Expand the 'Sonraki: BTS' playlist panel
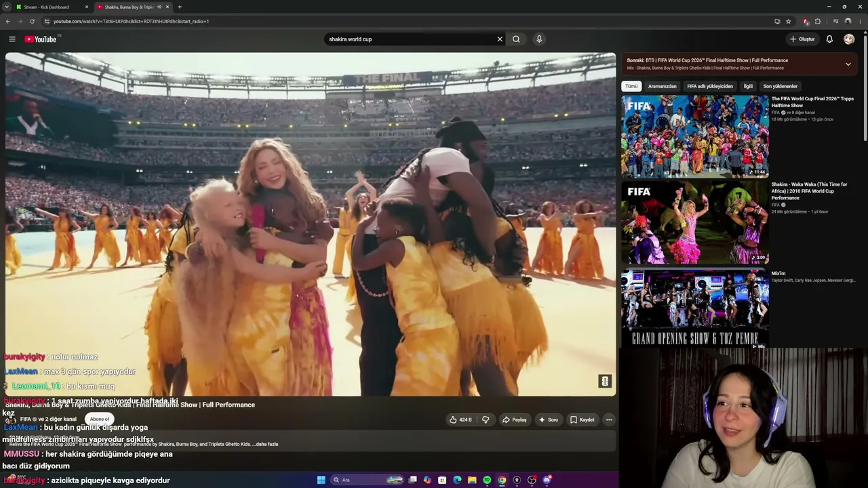This screenshot has height=488, width=868. point(848,64)
